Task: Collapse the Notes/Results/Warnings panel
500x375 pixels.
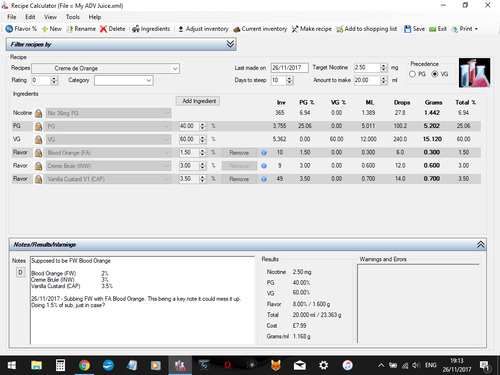Action: 480,244
